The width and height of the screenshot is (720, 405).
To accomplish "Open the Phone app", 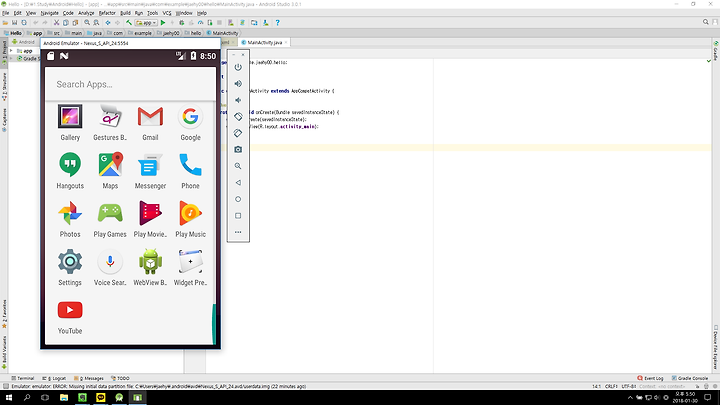I will pos(190,165).
